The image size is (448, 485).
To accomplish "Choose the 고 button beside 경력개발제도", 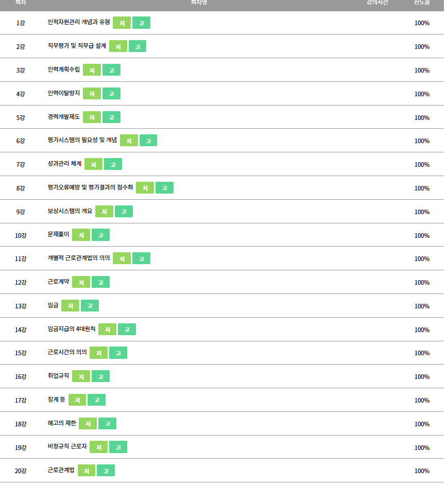I will click(x=111, y=117).
